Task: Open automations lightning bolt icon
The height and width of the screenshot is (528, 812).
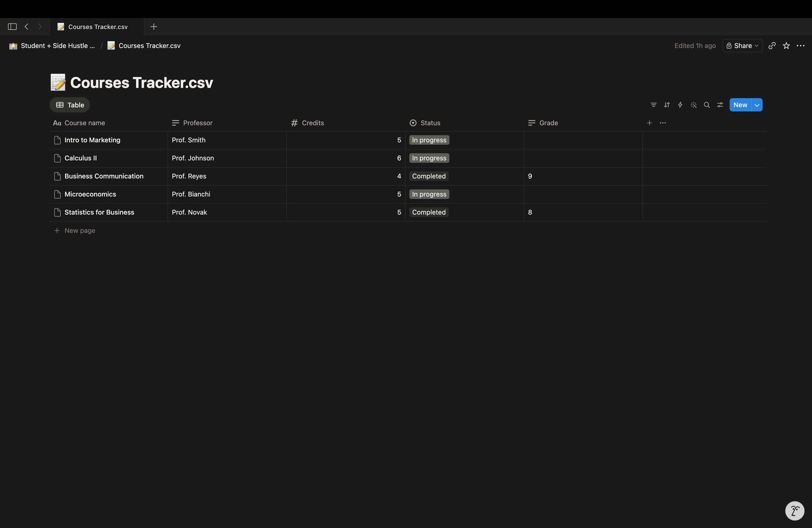Action: tap(680, 105)
